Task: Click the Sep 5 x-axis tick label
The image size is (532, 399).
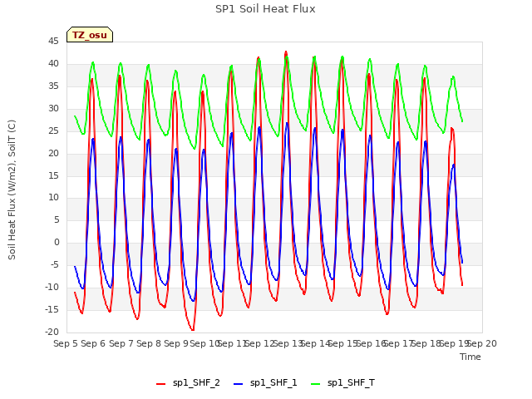Action: pyautogui.click(x=66, y=343)
